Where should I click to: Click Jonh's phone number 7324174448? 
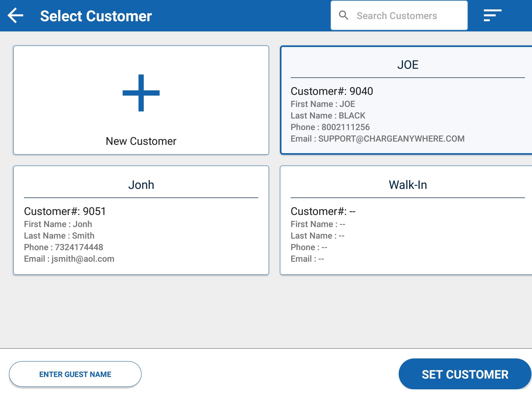[79, 247]
